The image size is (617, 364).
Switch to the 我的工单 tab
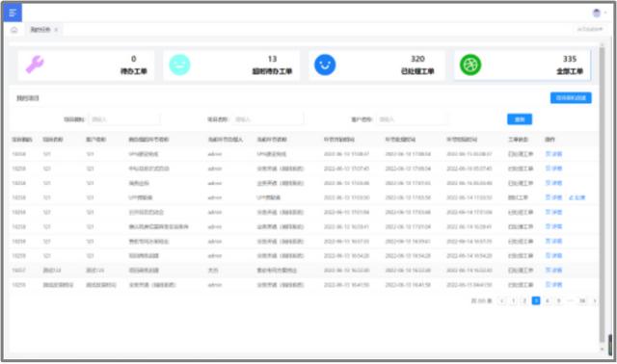40,30
